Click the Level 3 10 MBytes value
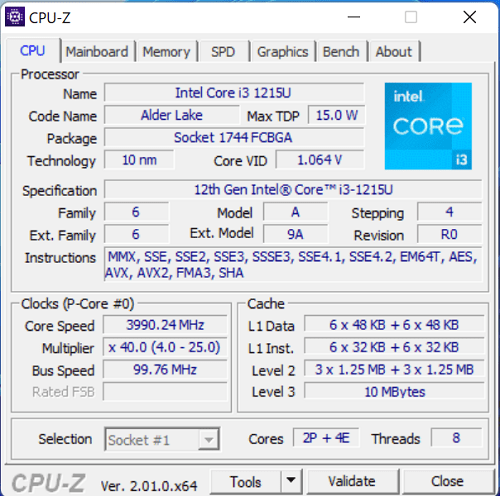 point(394,392)
